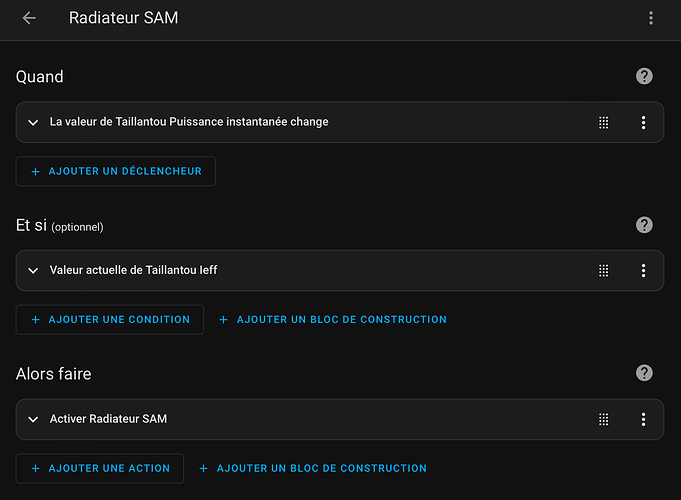Image resolution: width=681 pixels, height=500 pixels.
Task: Click Ajouter une action button
Action: pos(100,468)
